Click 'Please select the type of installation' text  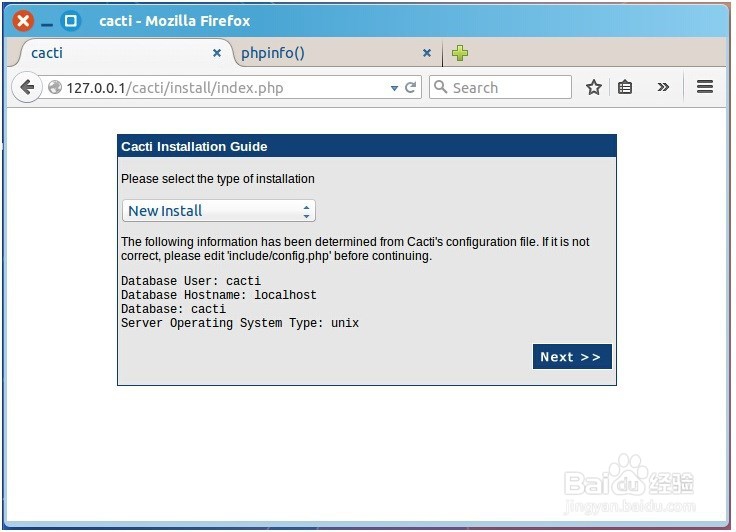[218, 179]
